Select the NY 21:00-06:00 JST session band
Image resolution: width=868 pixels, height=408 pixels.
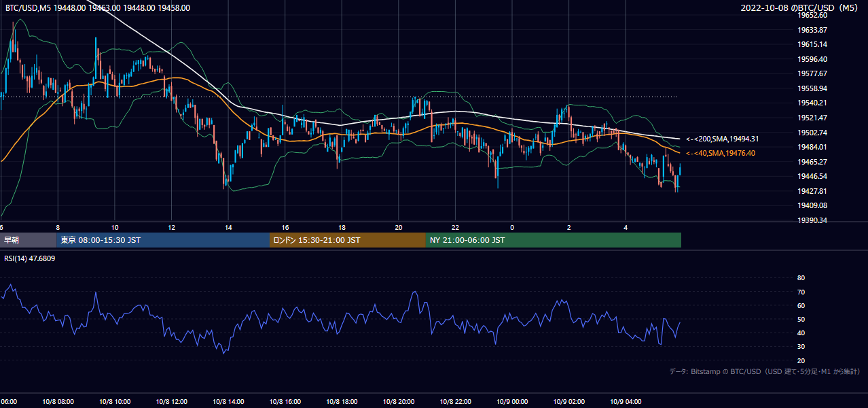[554, 240]
